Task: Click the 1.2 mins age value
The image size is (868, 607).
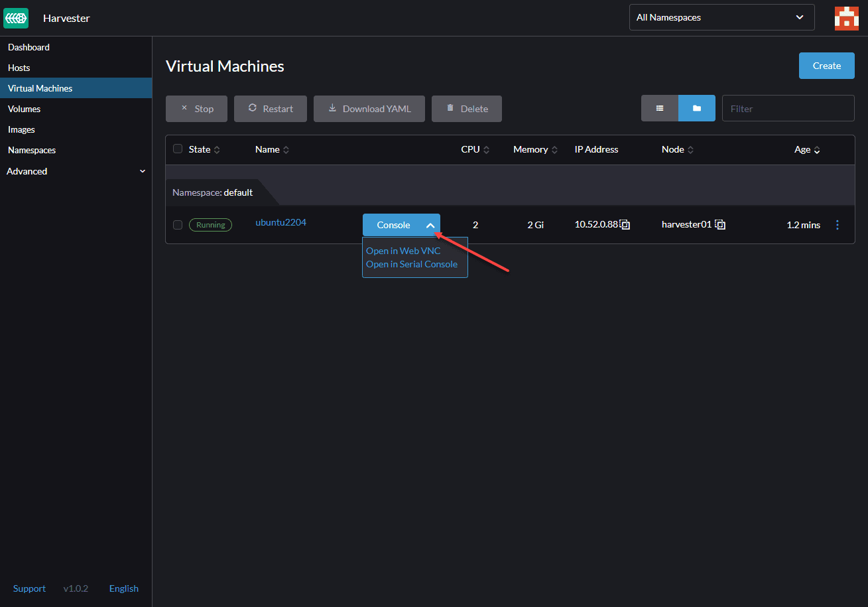Action: pyautogui.click(x=803, y=225)
